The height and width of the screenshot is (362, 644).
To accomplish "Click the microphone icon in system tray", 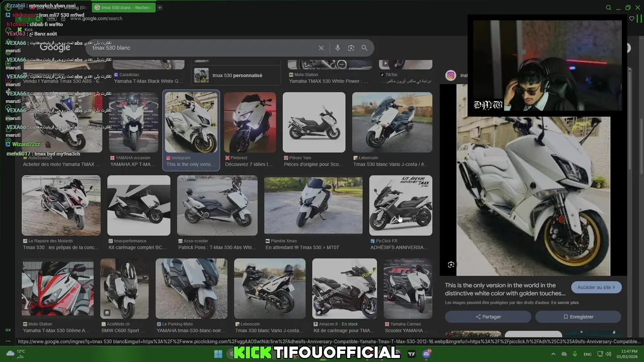I will pos(575,354).
